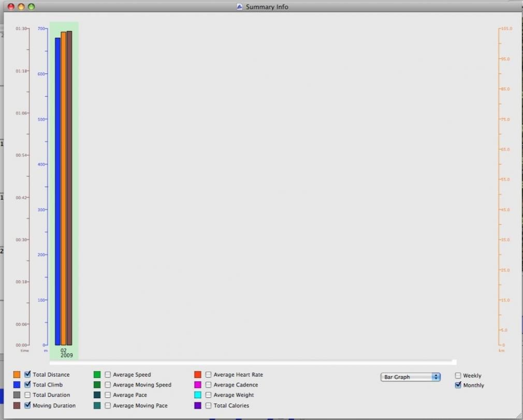Enable the Total Duration checkbox
The width and height of the screenshot is (523, 420).
pyautogui.click(x=27, y=395)
